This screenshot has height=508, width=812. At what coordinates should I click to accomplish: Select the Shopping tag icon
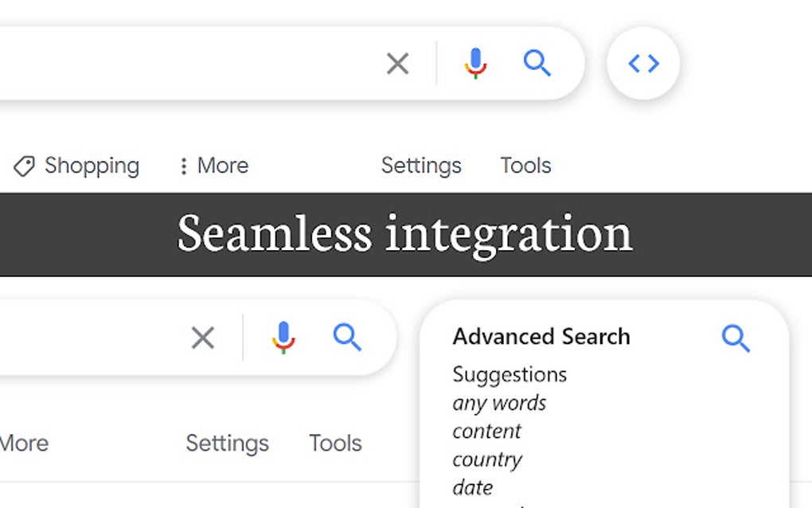point(23,166)
